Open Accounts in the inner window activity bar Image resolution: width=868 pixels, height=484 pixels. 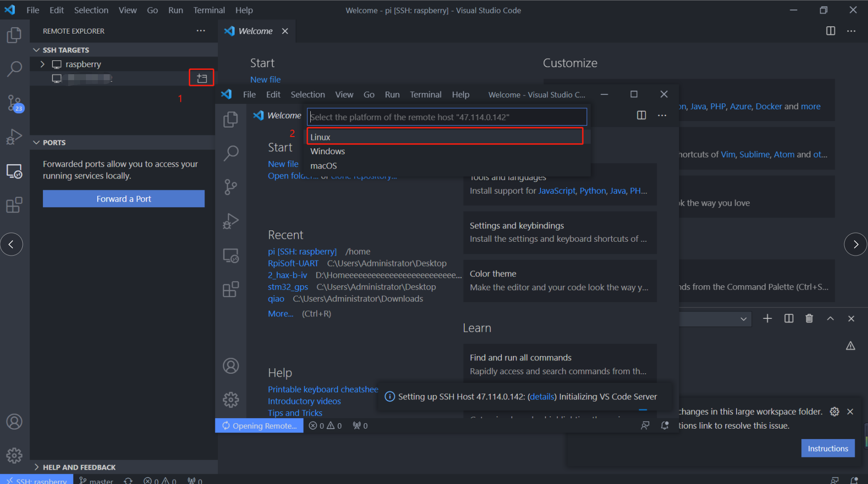pyautogui.click(x=231, y=366)
